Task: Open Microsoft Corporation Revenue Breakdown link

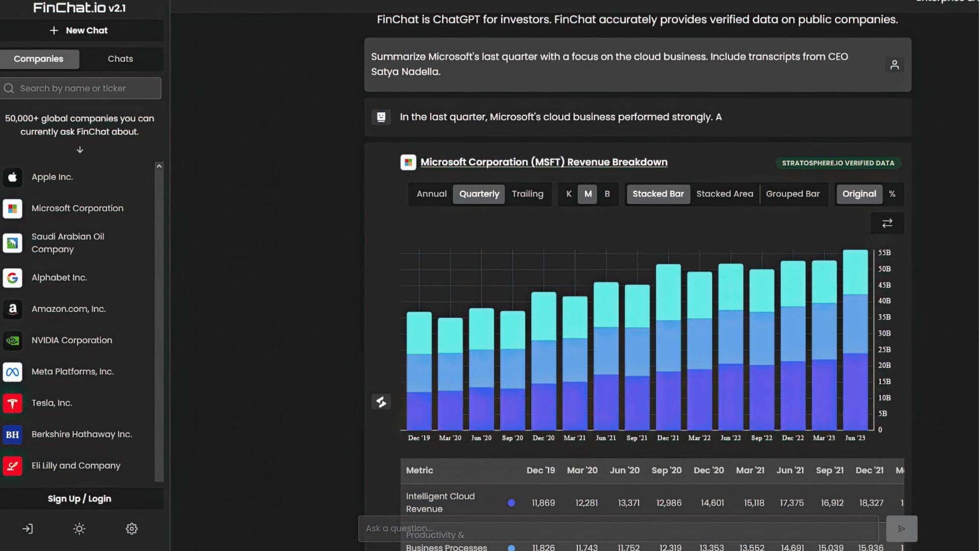Action: click(x=544, y=162)
